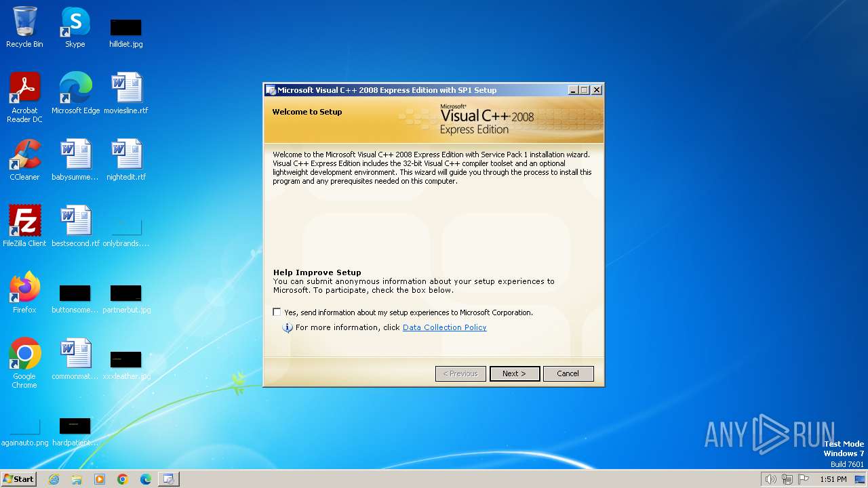Select the moviesline.rtf document icon
This screenshot has width=868, height=488.
(126, 93)
